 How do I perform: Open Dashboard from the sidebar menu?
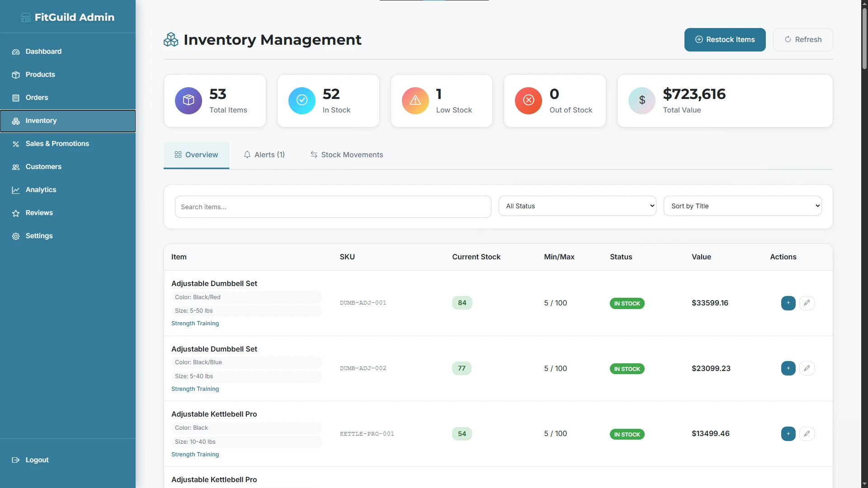(68, 52)
